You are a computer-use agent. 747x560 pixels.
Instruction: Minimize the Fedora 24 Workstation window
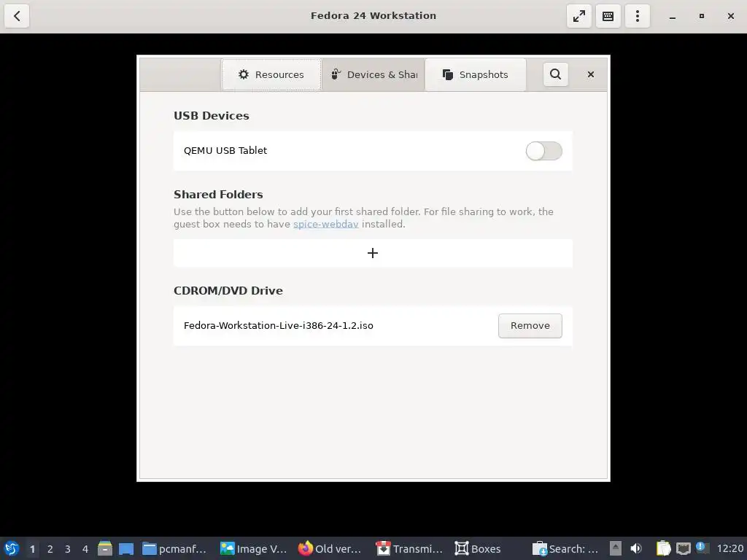coord(672,16)
